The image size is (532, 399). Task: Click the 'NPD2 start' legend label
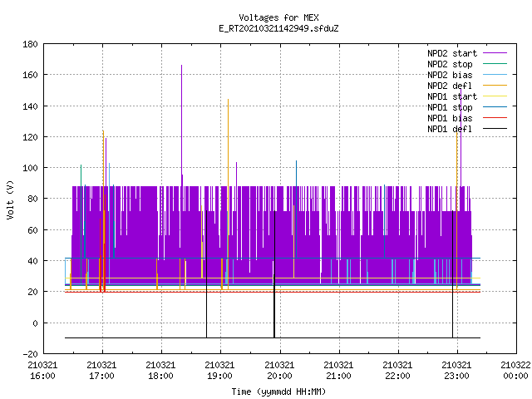(x=452, y=53)
